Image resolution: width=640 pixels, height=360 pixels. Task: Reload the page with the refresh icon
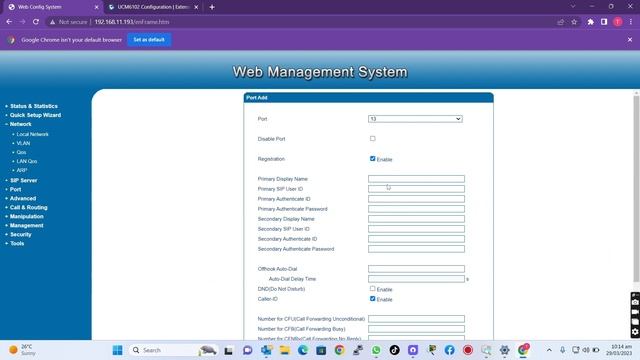tap(36, 22)
